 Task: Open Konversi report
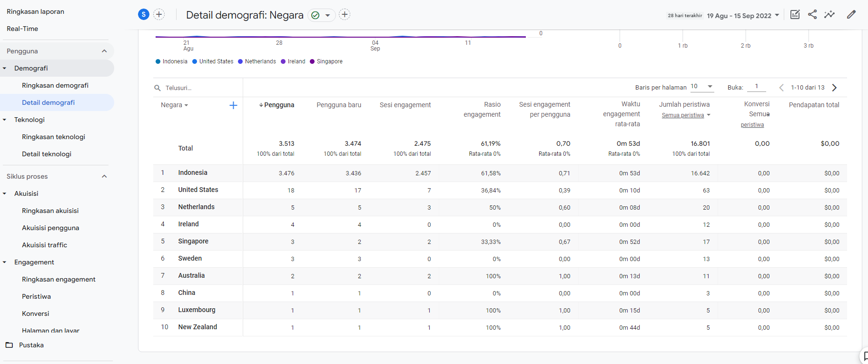(x=35, y=313)
